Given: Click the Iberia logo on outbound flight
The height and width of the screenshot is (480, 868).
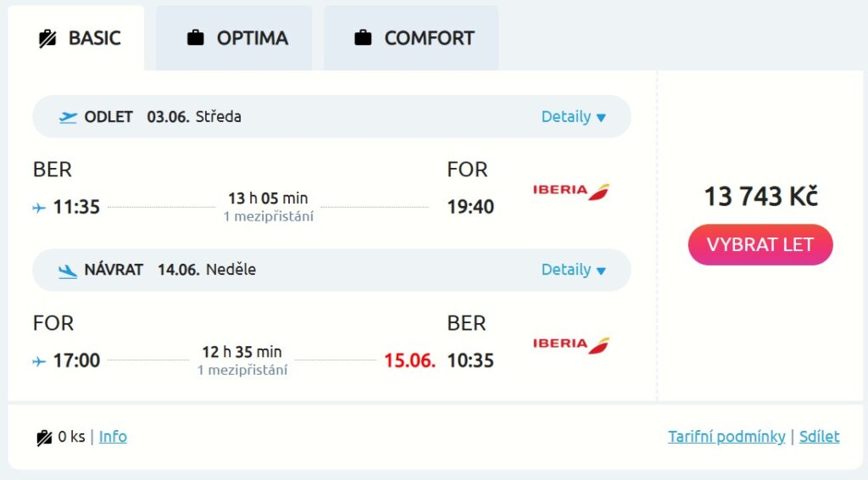Looking at the screenshot, I should (570, 191).
